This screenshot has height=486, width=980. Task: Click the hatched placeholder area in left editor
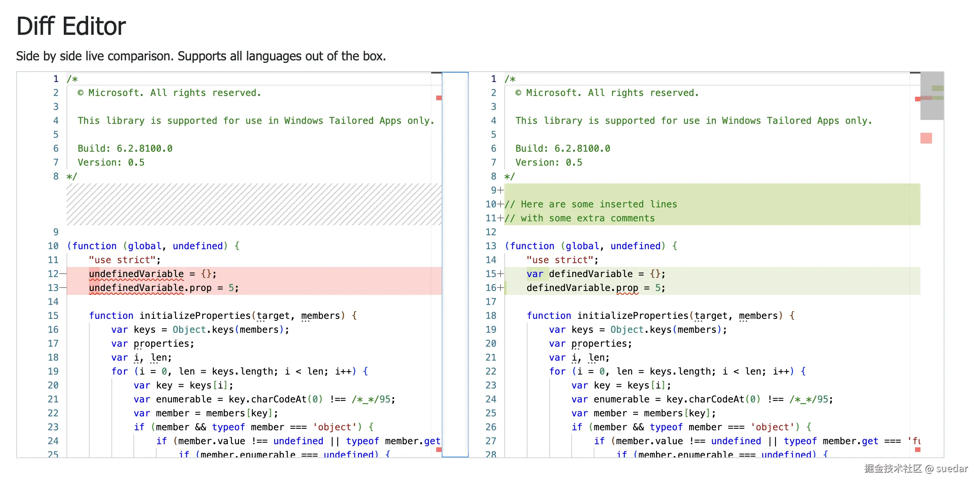[254, 204]
